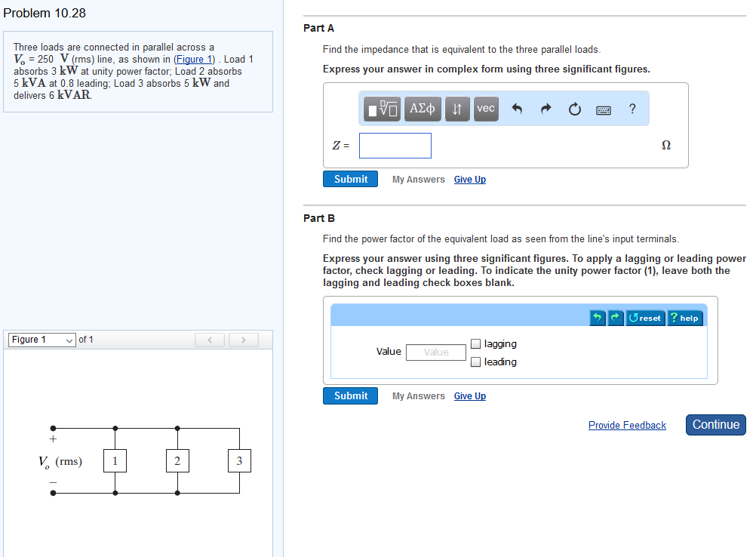Screen dimensions: 756x557
Task: Check the leading checkbox
Action: click(x=476, y=362)
